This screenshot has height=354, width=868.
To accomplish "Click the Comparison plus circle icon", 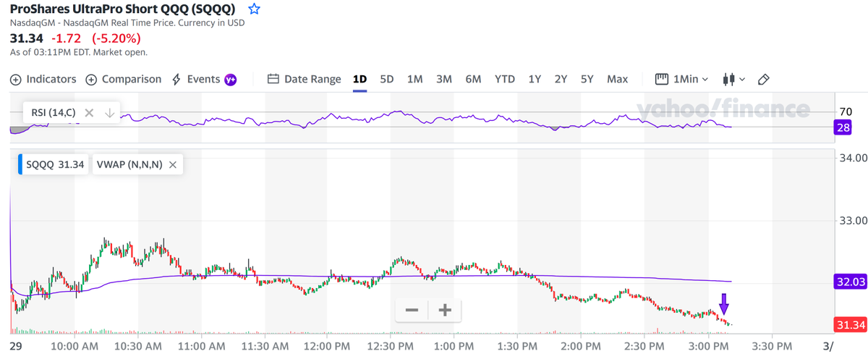I will tap(91, 80).
